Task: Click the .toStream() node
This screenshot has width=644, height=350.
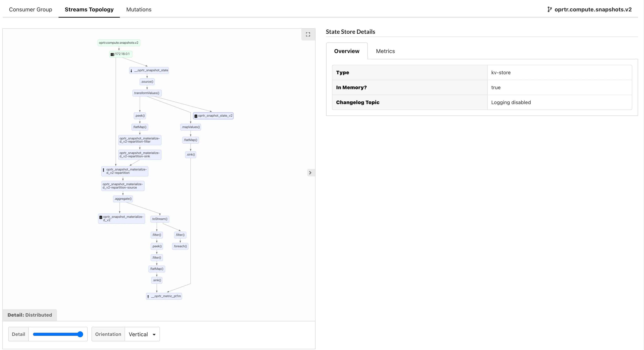Action: pyautogui.click(x=160, y=219)
